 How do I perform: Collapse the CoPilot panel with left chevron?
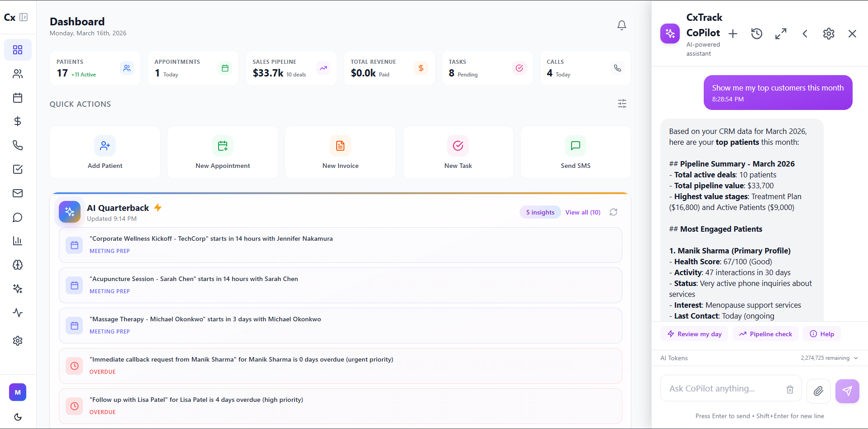(x=805, y=33)
